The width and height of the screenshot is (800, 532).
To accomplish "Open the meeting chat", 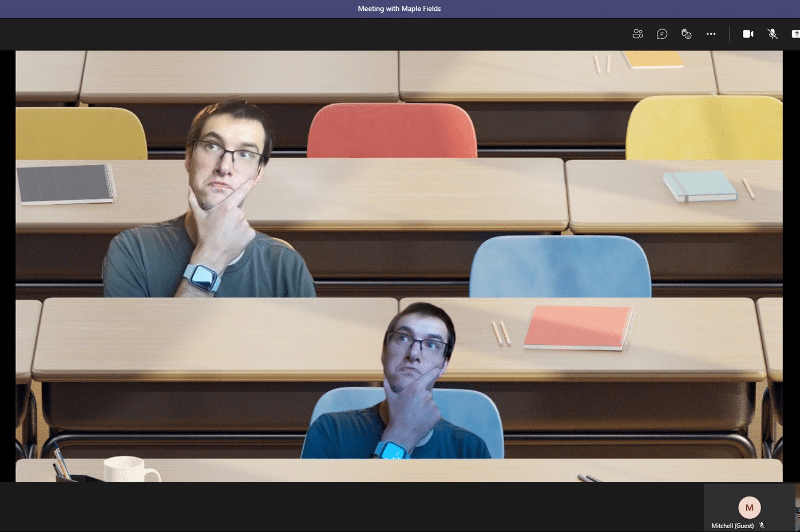I will 662,34.
